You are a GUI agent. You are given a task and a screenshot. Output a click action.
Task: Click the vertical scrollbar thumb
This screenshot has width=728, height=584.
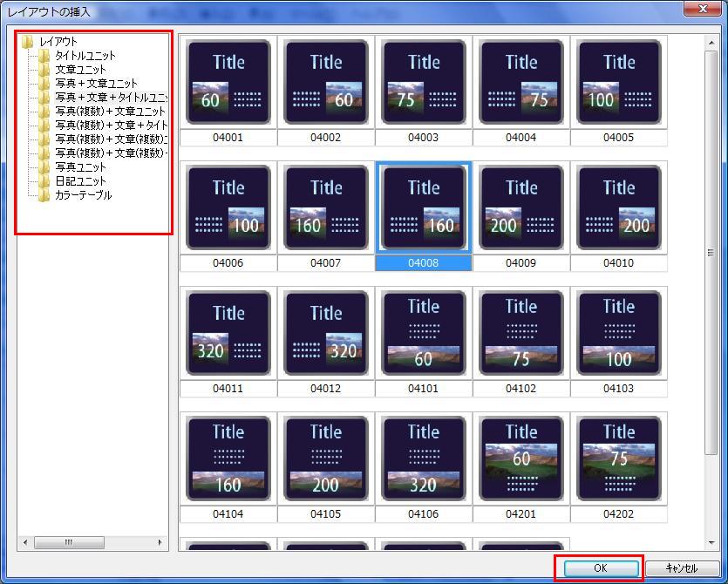(x=711, y=253)
